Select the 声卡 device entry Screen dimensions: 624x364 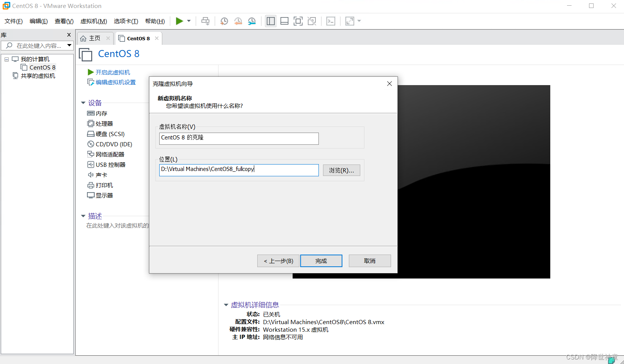pyautogui.click(x=97, y=175)
